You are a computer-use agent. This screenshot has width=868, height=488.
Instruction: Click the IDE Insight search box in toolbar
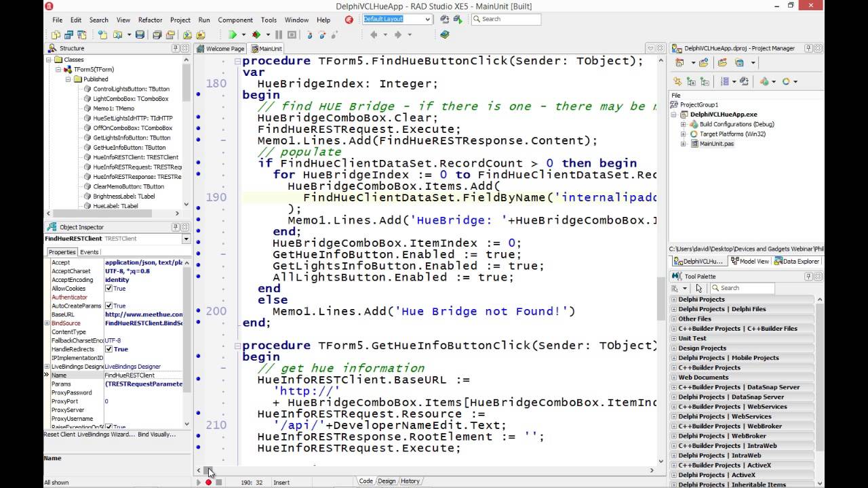tap(506, 19)
